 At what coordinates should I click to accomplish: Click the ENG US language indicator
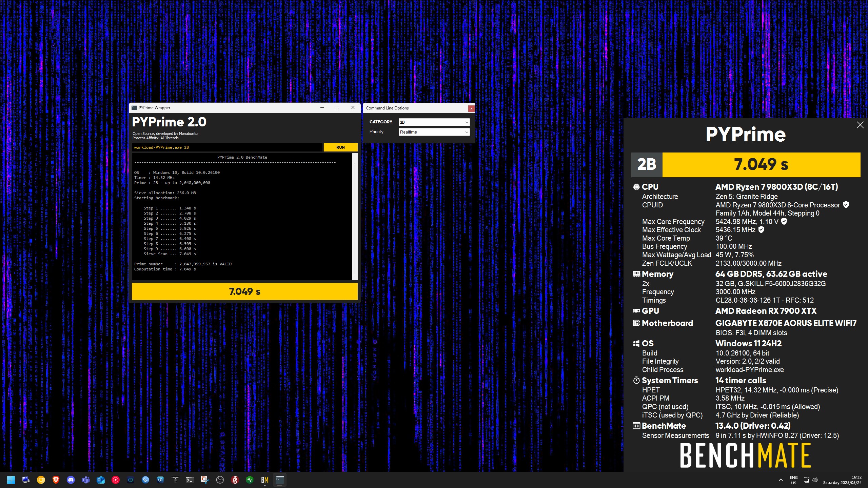click(x=794, y=480)
